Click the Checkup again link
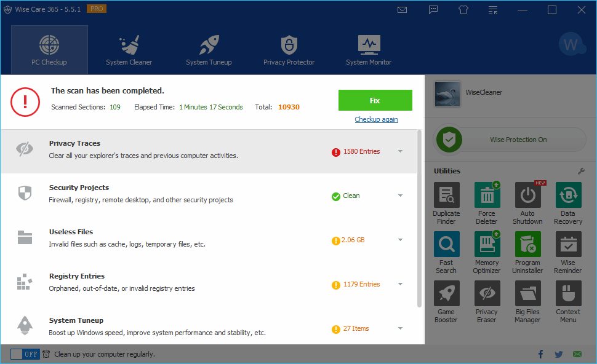This screenshot has height=364, width=597. 376,119
